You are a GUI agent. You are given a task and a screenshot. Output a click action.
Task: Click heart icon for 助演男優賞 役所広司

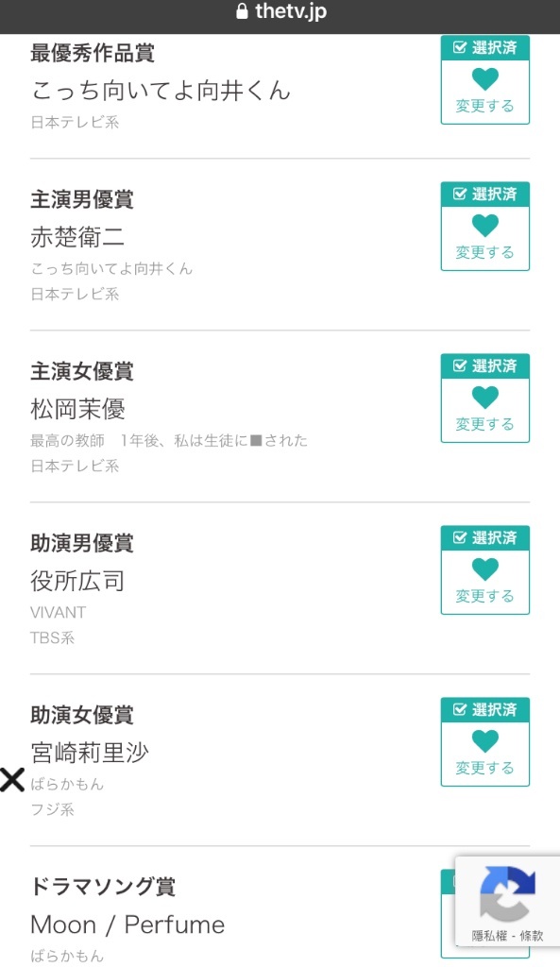click(x=484, y=569)
